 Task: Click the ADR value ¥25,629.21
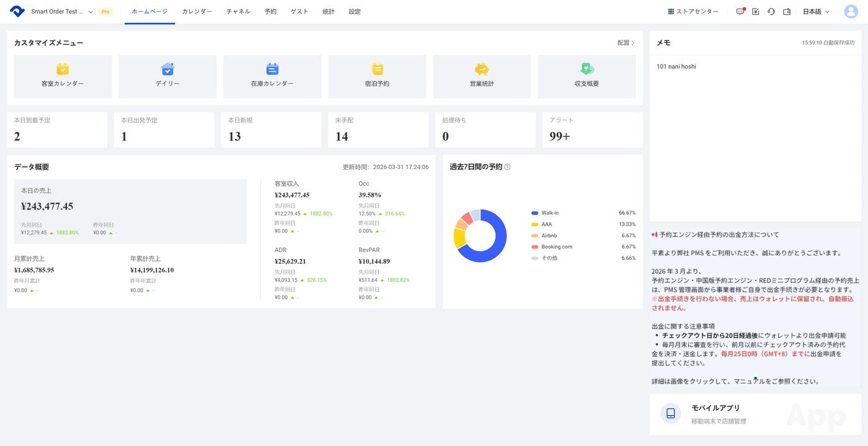290,261
